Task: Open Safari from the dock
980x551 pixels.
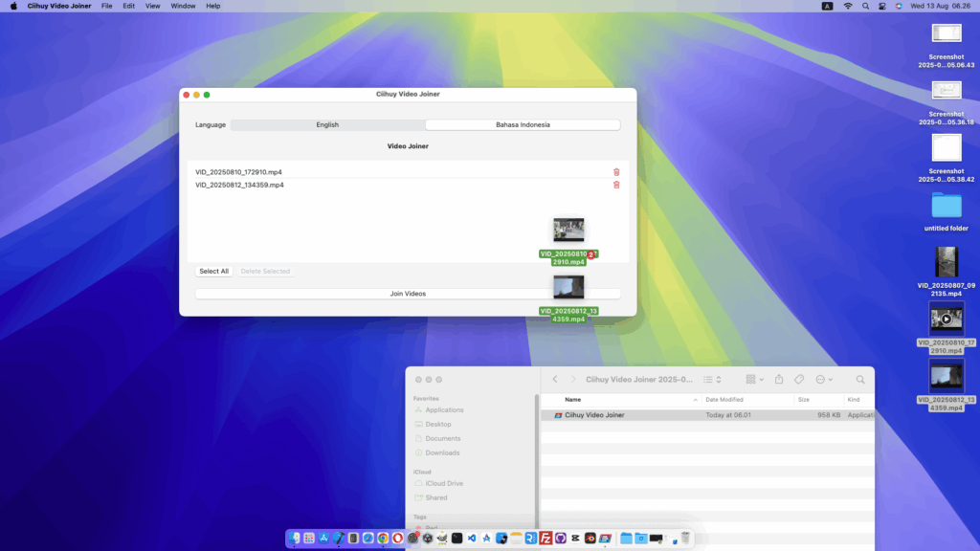Action: [x=368, y=539]
